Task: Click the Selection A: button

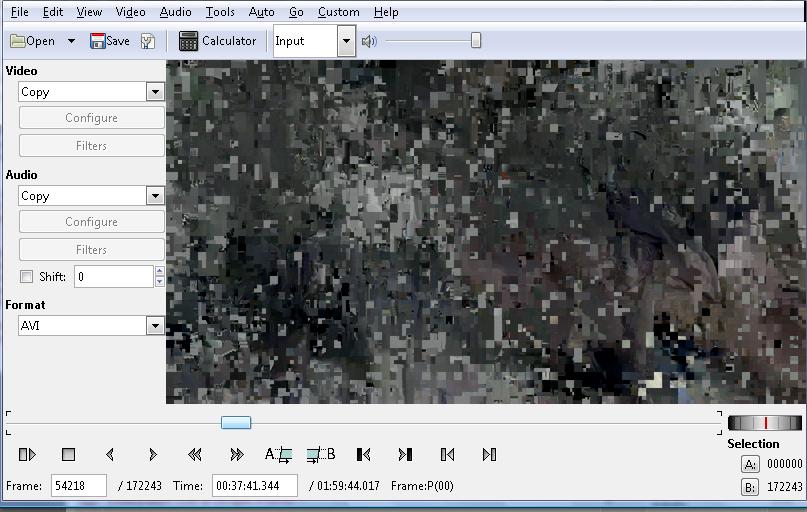Action: 750,464
